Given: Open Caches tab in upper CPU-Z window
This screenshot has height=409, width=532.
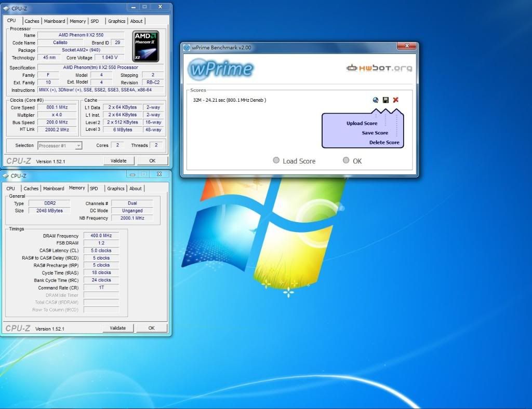Looking at the screenshot, I should [32, 21].
